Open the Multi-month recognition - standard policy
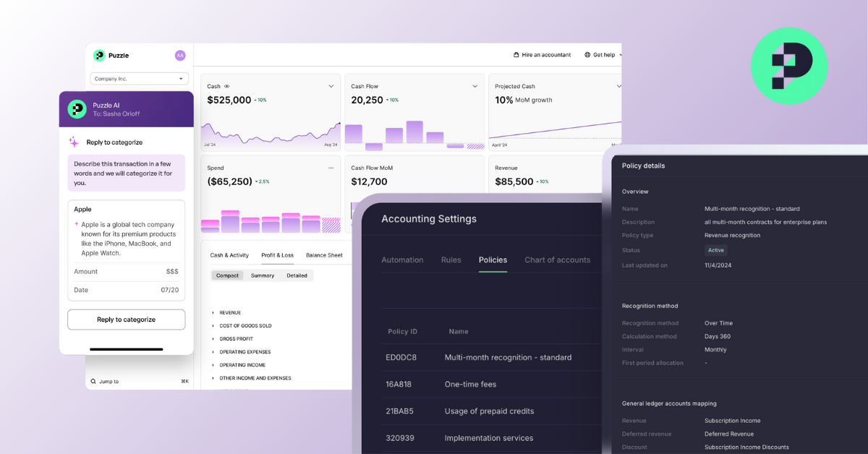 pyautogui.click(x=508, y=357)
